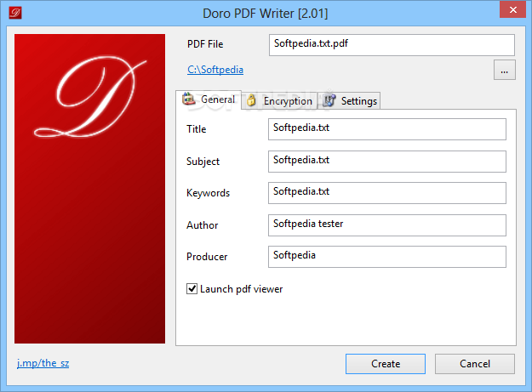Click the 'Producer' label

(x=207, y=257)
